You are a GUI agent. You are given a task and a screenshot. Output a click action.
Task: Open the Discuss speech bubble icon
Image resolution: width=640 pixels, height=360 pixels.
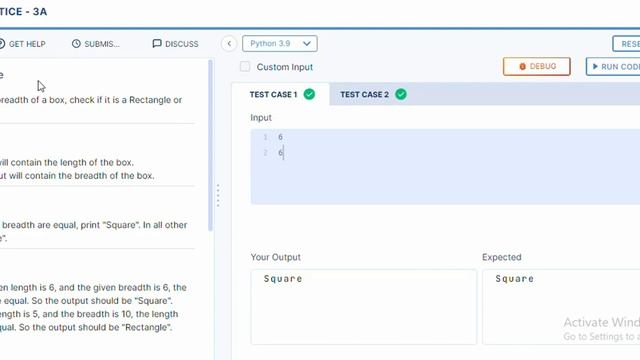(157, 43)
